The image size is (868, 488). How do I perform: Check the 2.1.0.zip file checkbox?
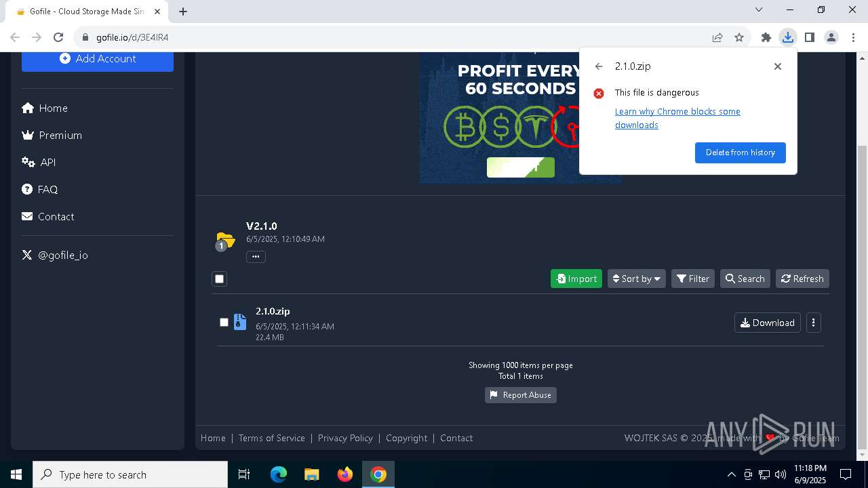(224, 322)
